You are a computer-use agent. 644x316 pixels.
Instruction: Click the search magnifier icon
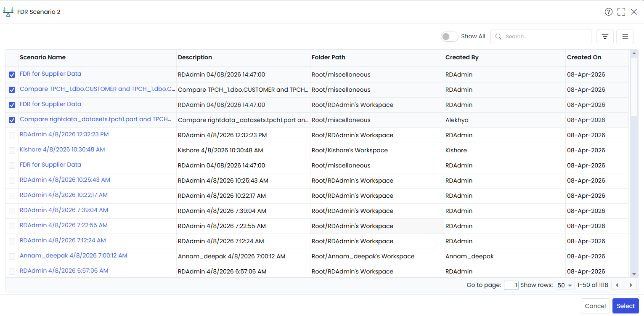point(498,37)
